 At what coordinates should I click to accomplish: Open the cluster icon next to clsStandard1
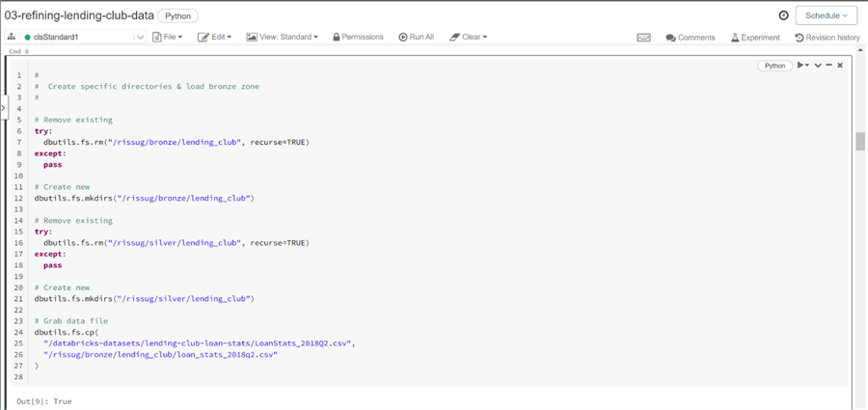tap(12, 38)
